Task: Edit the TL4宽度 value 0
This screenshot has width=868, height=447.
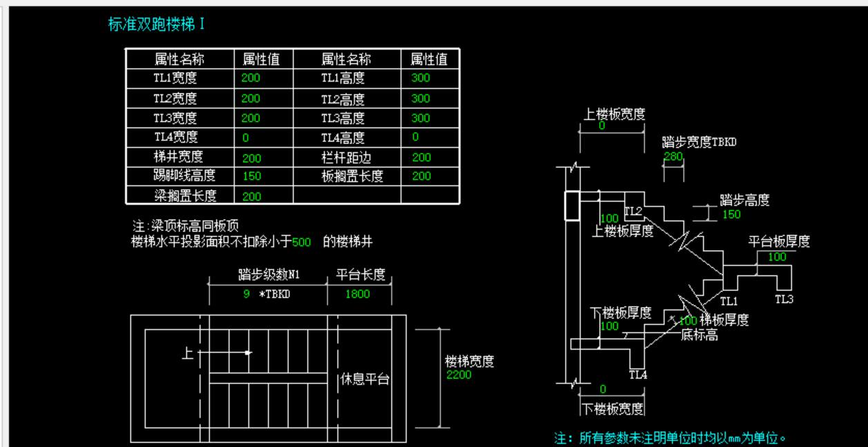Action: tap(246, 137)
